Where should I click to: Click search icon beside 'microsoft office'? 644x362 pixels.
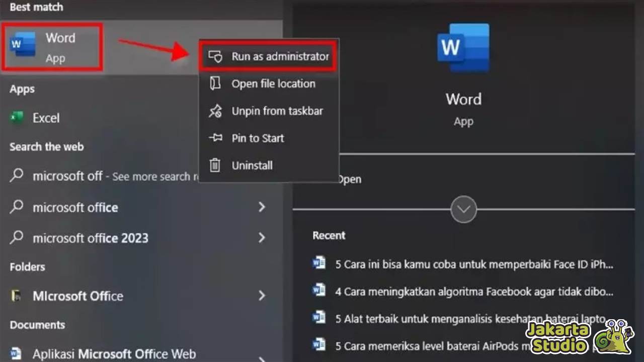(x=17, y=207)
